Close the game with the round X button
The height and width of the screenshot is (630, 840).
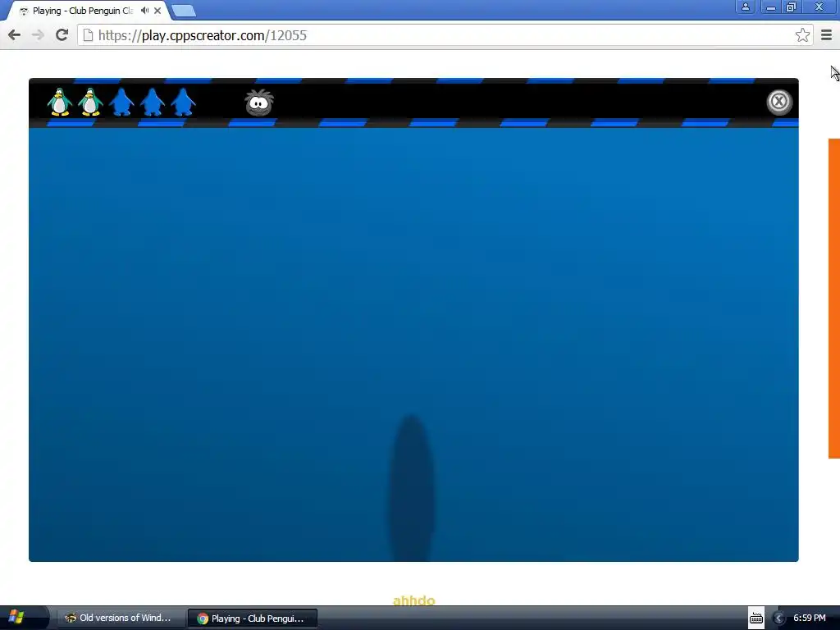click(x=779, y=101)
